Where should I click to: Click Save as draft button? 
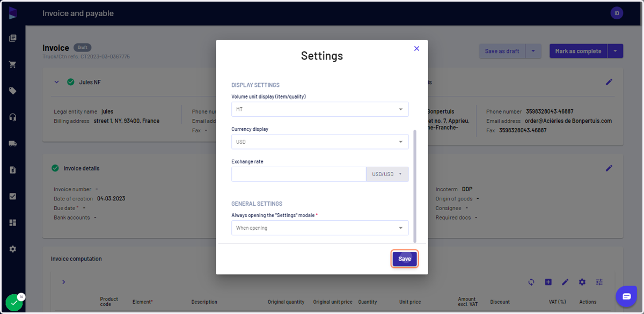502,51
